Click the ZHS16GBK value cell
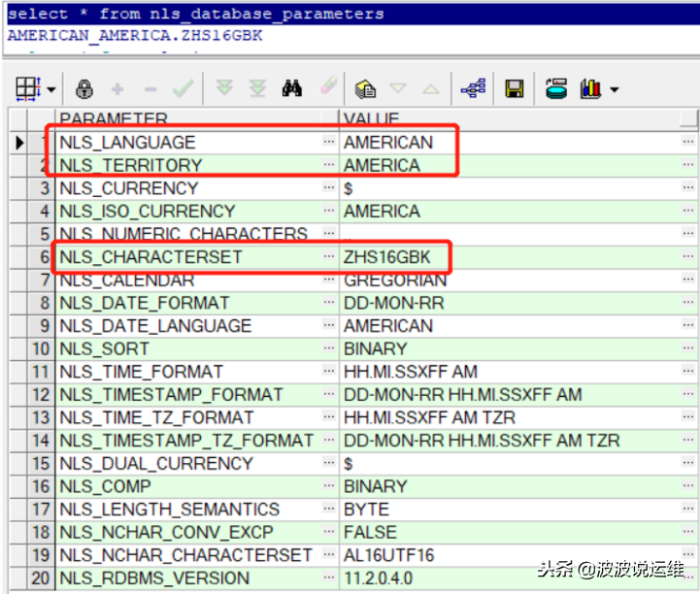Screen dimensions: 700x594 (517, 257)
